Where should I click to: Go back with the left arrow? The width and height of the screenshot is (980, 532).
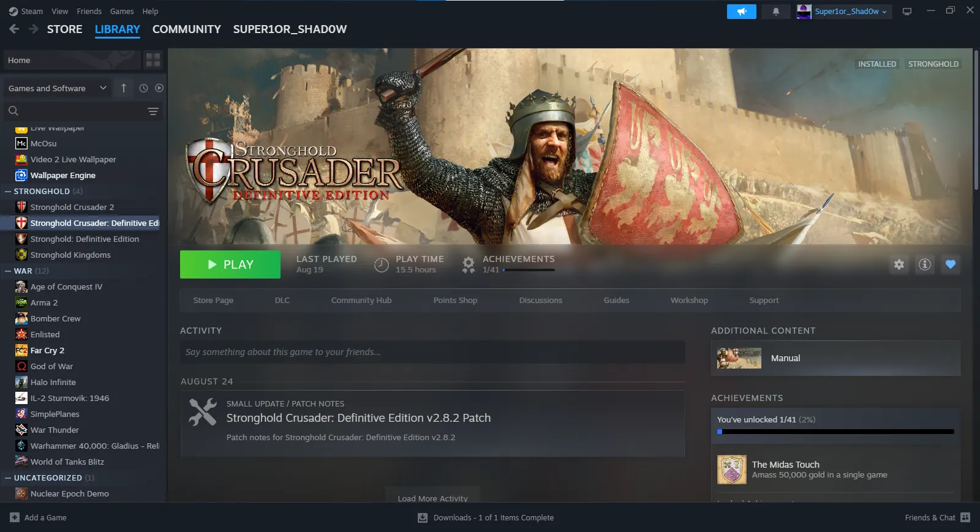tap(14, 29)
